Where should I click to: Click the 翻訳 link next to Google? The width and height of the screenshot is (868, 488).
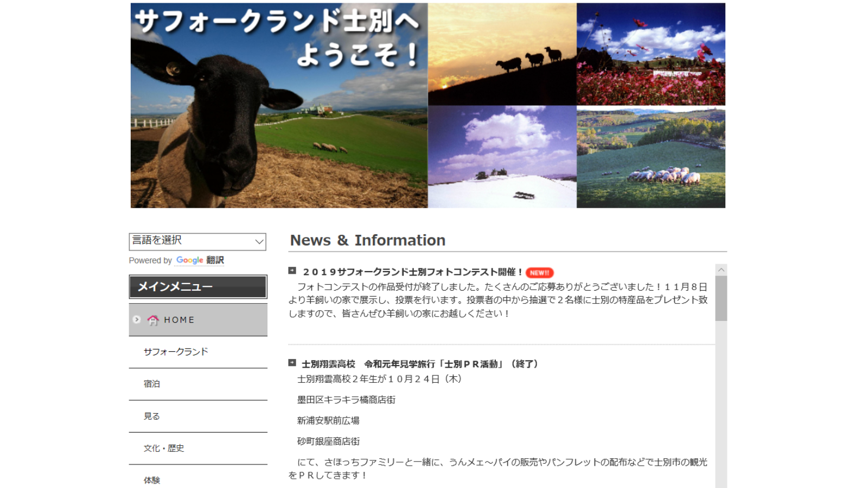point(215,260)
